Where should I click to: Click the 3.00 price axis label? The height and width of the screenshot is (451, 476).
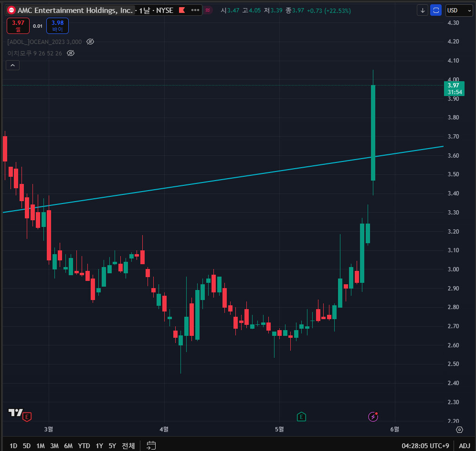point(453,269)
